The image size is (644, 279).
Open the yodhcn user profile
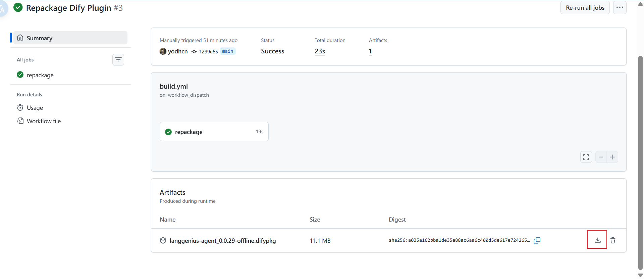pyautogui.click(x=177, y=51)
